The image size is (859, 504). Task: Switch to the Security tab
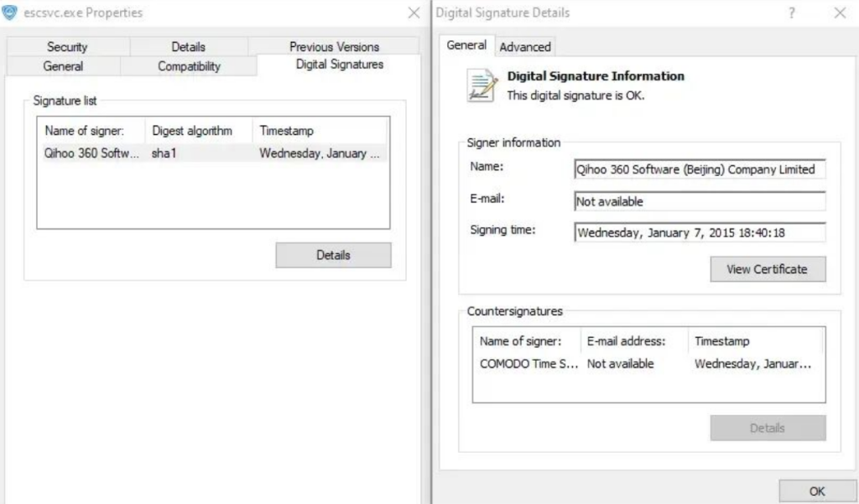[x=67, y=47]
